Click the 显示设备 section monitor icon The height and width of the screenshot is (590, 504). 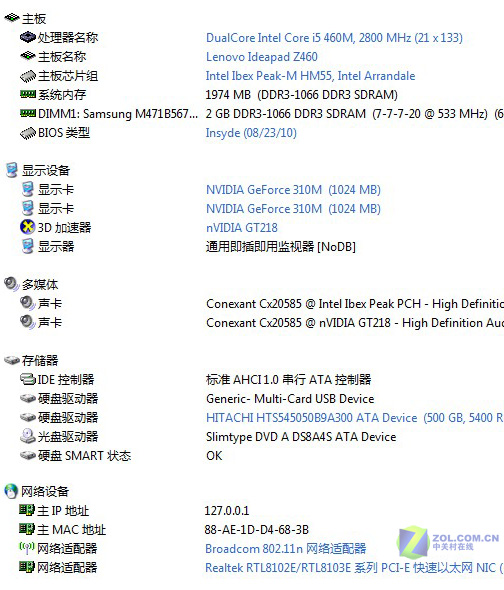click(12, 170)
